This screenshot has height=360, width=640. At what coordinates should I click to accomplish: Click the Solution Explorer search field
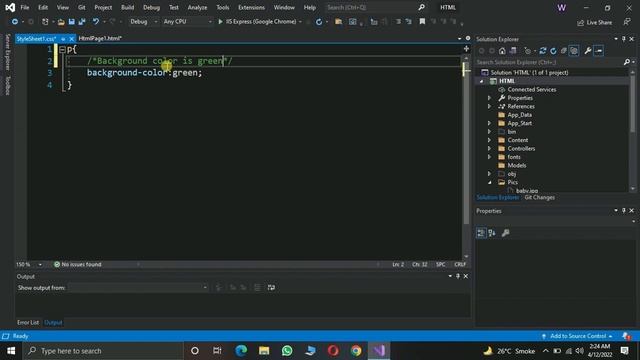[549, 62]
